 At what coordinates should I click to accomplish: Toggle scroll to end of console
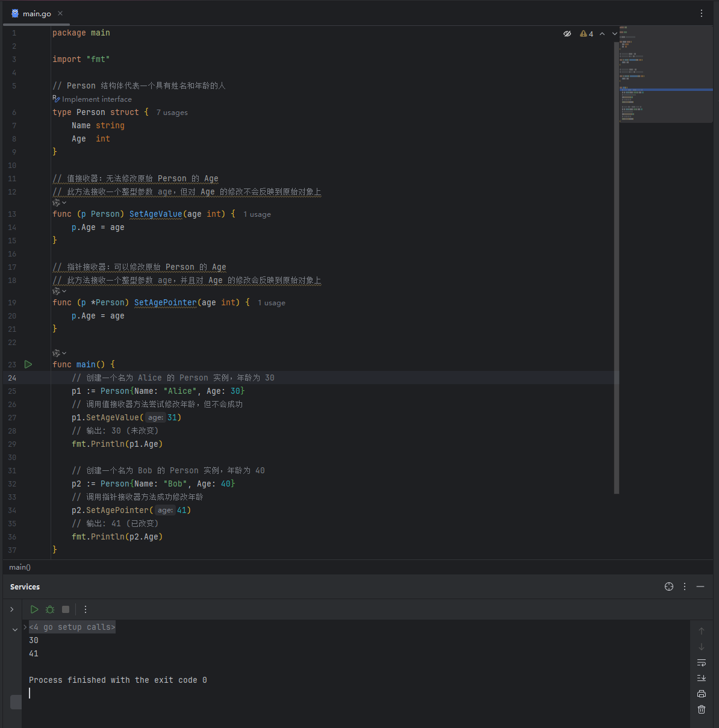[702, 678]
